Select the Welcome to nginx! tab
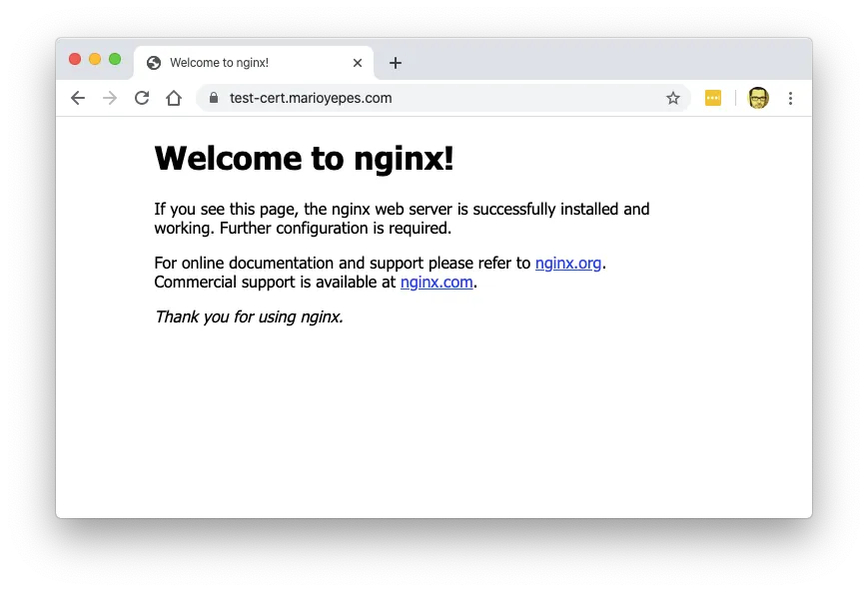 pos(254,63)
